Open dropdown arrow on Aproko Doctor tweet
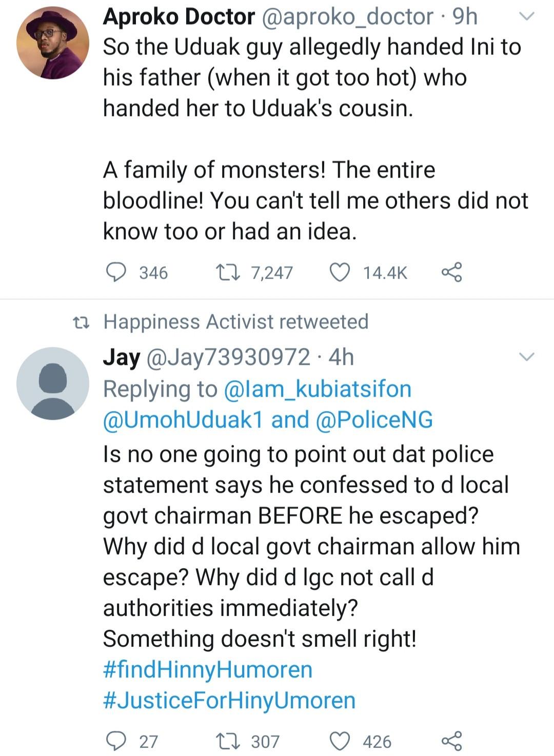Screen dimensions: 554x756 (527, 17)
